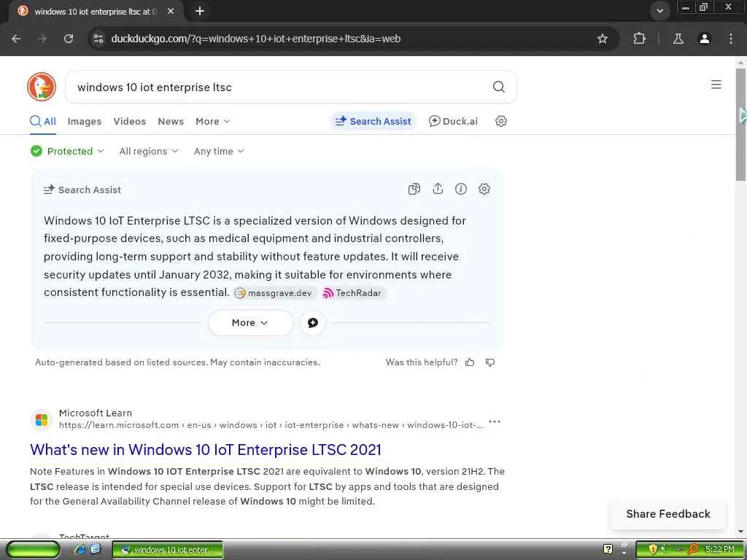Image resolution: width=747 pixels, height=560 pixels.
Task: Open a new browser tab
Action: pyautogui.click(x=200, y=11)
